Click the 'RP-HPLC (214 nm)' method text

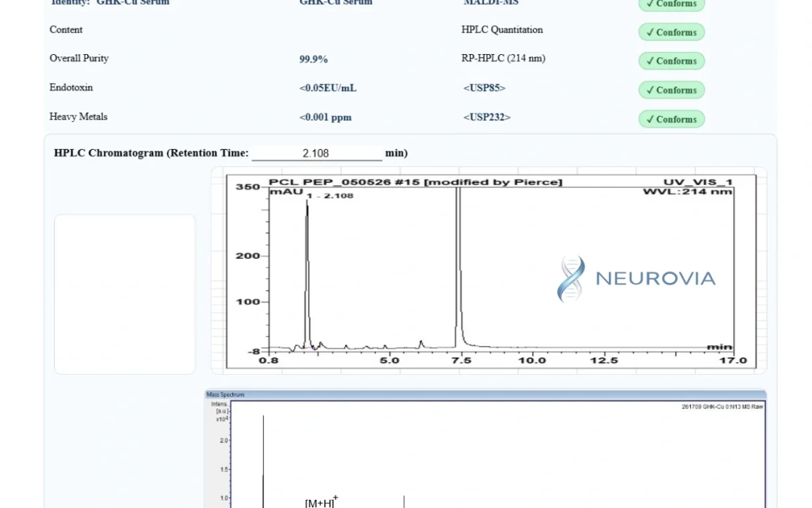503,58
